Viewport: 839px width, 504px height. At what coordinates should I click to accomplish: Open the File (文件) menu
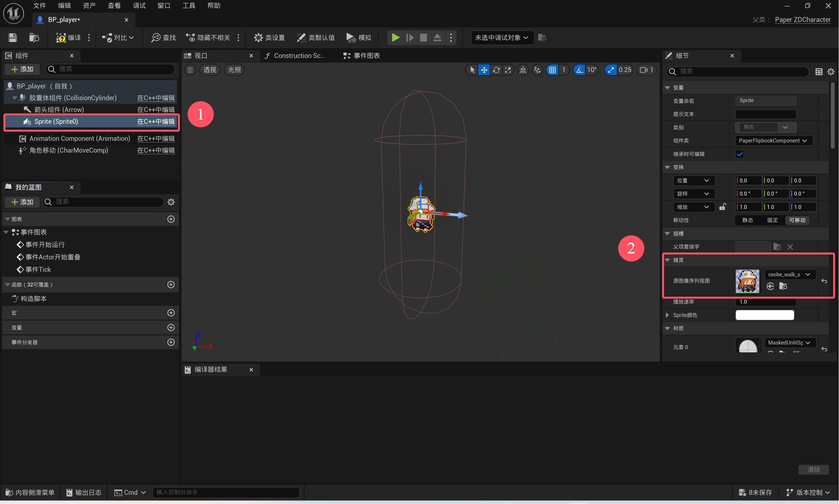(39, 6)
